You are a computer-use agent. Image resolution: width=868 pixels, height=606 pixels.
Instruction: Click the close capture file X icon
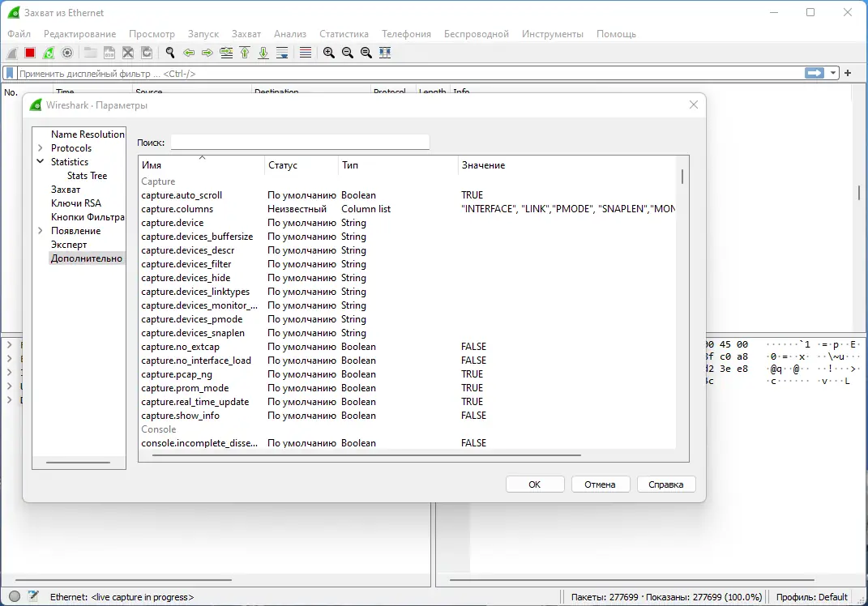[x=128, y=53]
